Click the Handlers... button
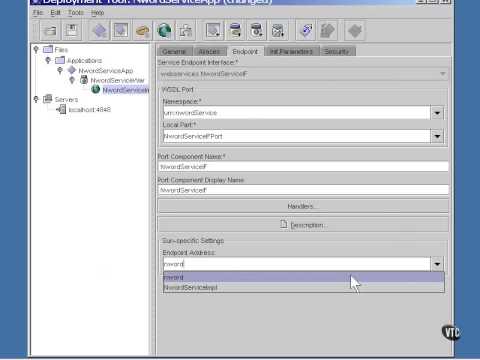Viewport: 480px width, 360px height. tap(303, 206)
